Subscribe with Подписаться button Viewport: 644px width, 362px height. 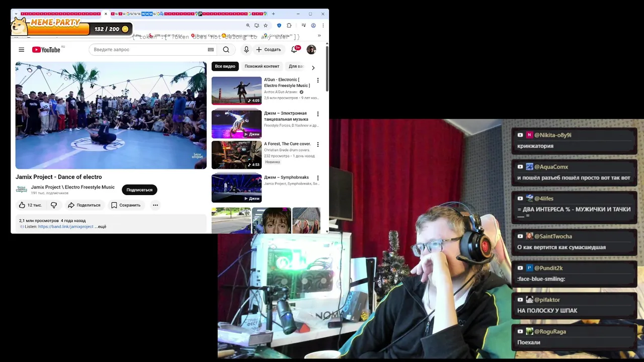[x=139, y=190]
